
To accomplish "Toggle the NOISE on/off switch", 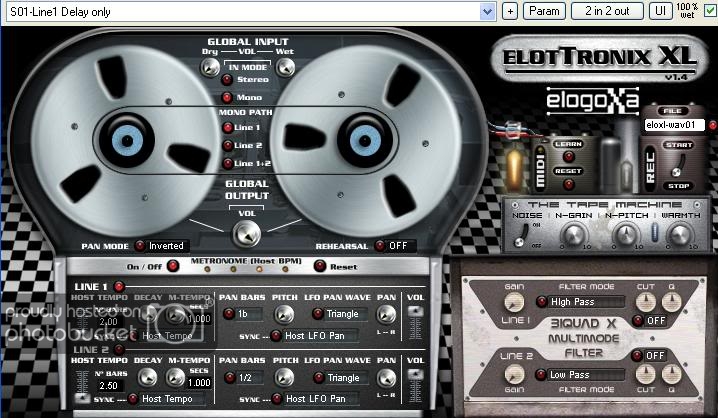I will pyautogui.click(x=522, y=235).
